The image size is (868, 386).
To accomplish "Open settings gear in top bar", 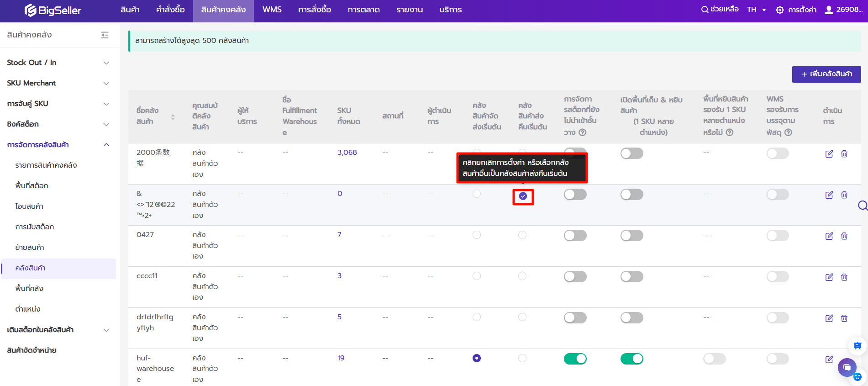I will 780,10.
